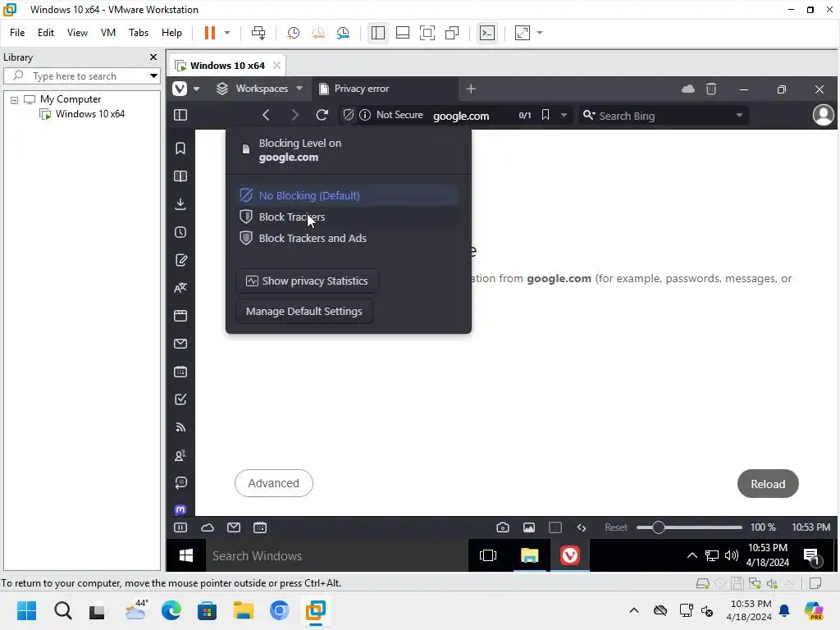The width and height of the screenshot is (840, 630).
Task: Open synced tabs cloud icon in tab bar
Action: pyautogui.click(x=688, y=89)
